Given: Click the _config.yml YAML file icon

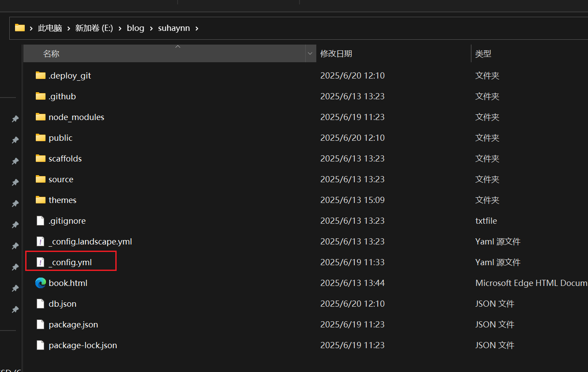Looking at the screenshot, I should pos(41,262).
